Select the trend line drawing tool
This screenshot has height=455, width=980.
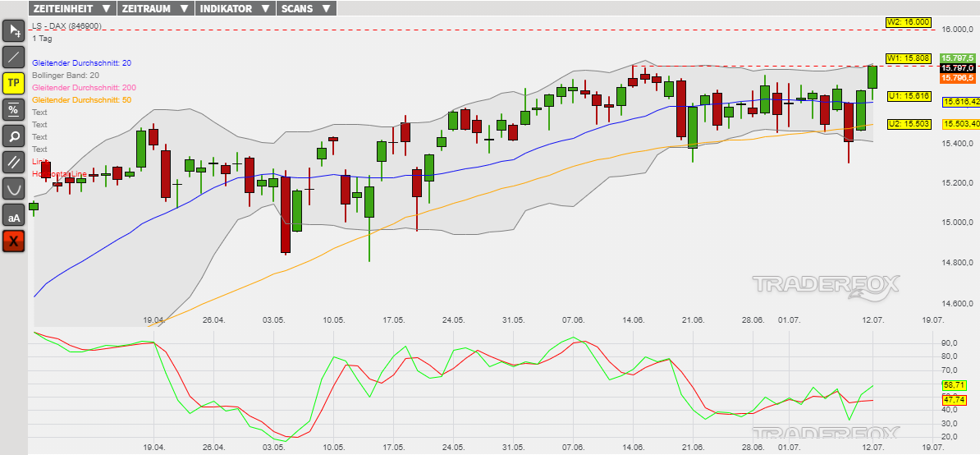(x=14, y=57)
